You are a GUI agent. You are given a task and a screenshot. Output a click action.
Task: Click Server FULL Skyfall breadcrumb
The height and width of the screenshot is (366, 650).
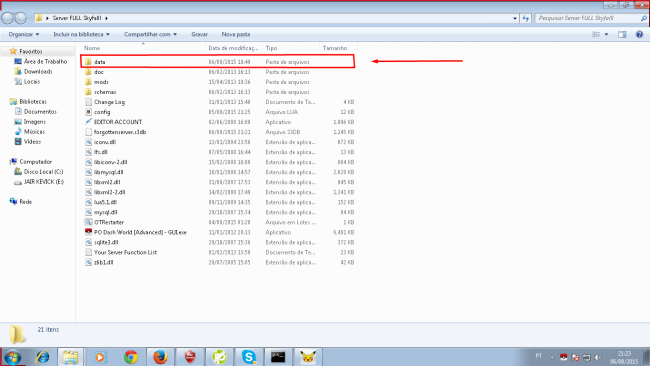(77, 18)
